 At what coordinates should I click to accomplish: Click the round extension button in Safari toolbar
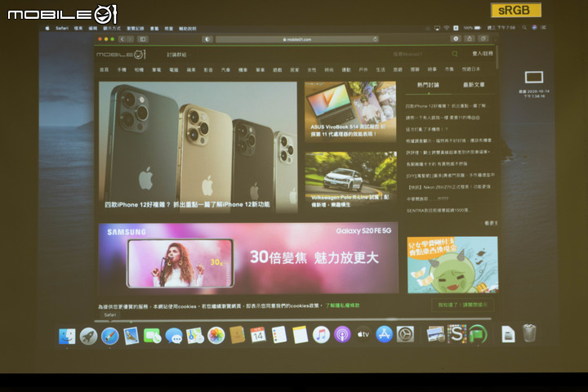[456, 38]
